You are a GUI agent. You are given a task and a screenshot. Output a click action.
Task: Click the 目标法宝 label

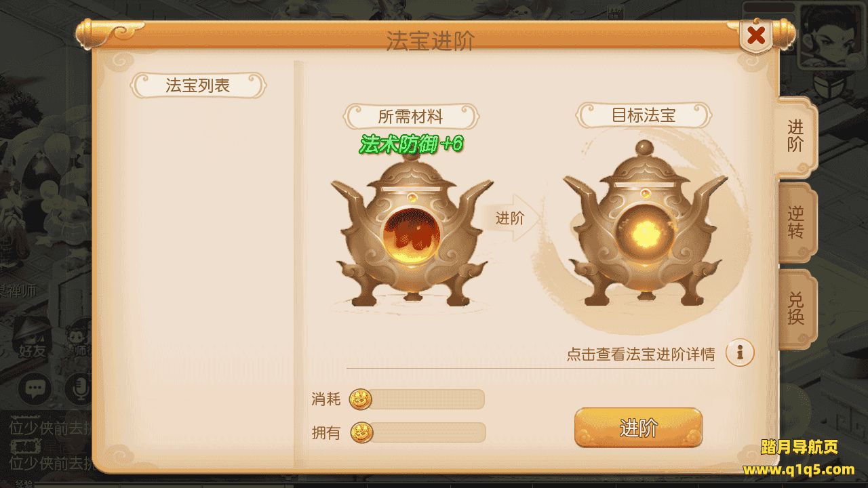tap(644, 115)
